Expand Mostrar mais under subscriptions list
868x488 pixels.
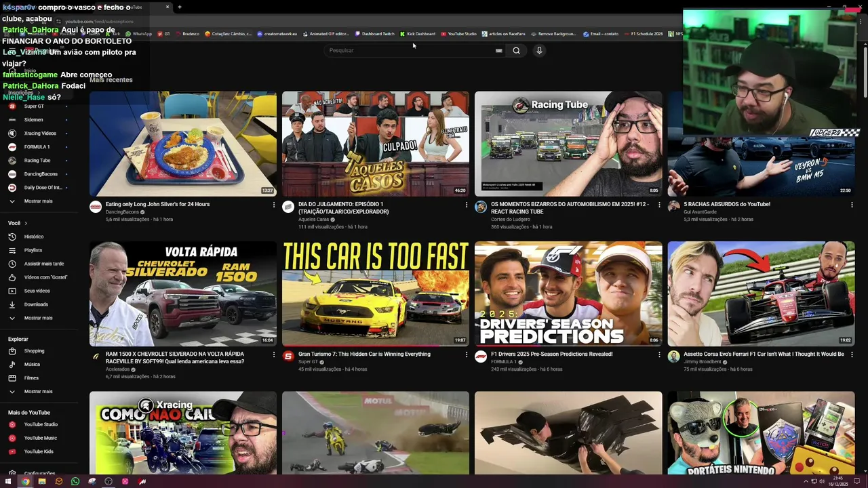tap(38, 201)
